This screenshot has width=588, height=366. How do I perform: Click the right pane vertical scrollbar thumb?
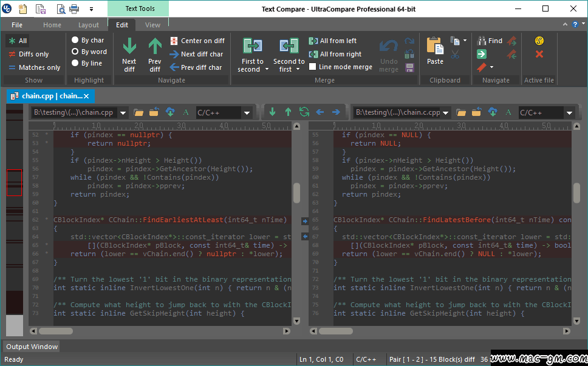[577, 193]
